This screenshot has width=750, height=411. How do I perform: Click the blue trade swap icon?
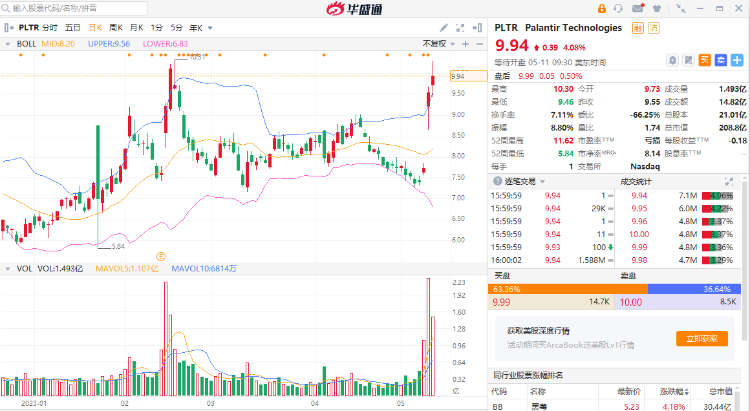(x=721, y=60)
